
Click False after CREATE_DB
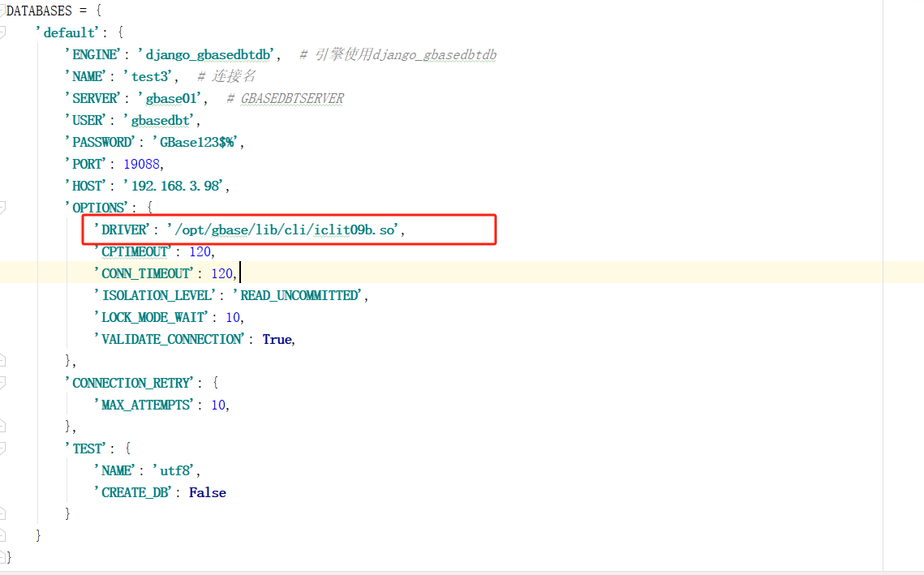pos(207,492)
